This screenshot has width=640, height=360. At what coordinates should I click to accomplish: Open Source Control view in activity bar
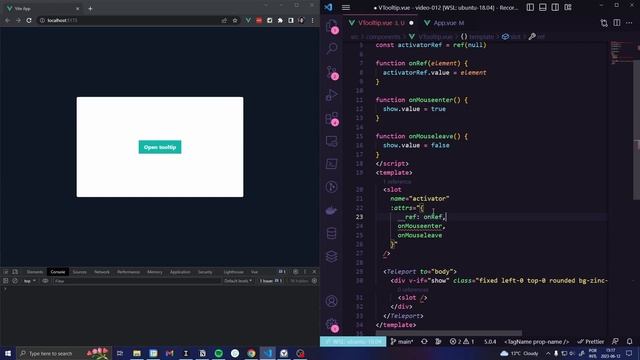[x=332, y=72]
